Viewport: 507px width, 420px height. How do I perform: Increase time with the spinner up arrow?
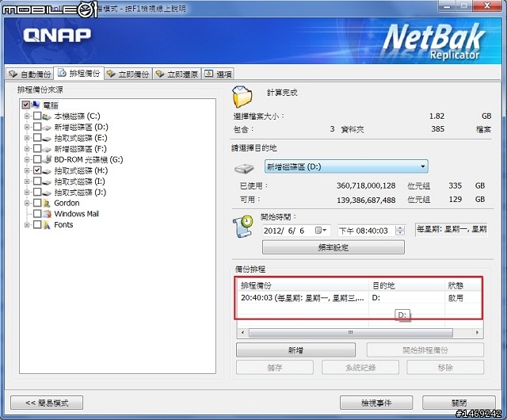point(400,227)
